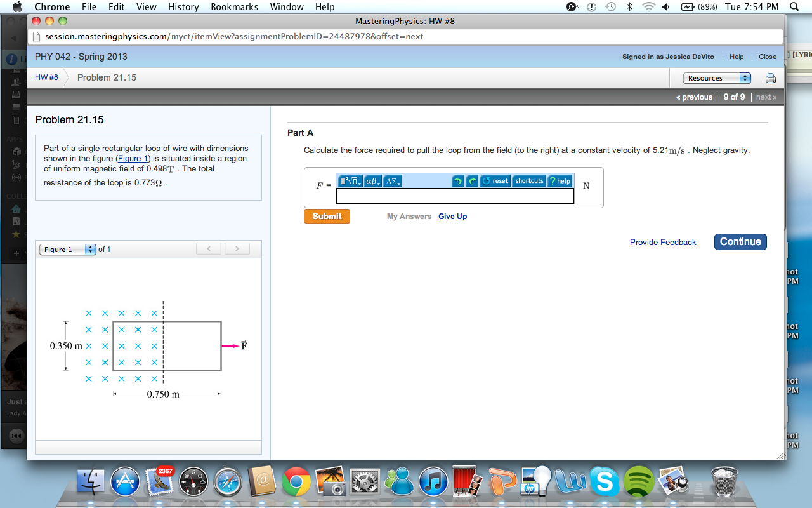812x508 pixels.
Task: Click the Continue button
Action: point(740,241)
